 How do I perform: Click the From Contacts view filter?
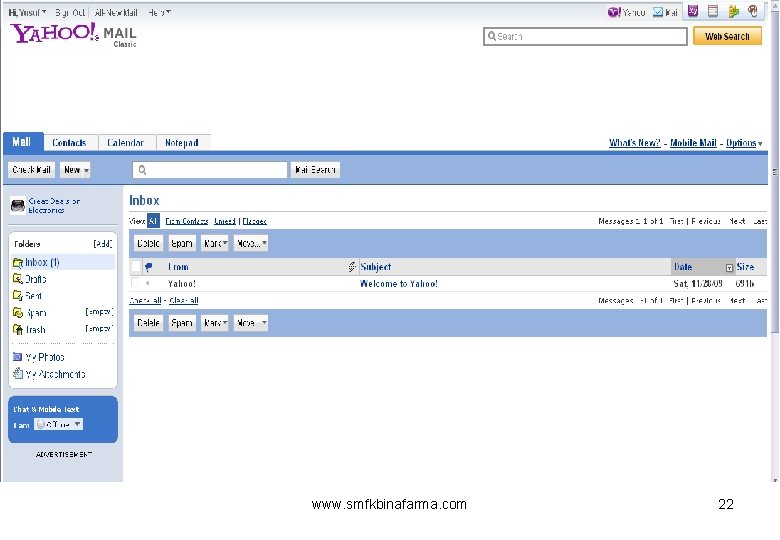pos(187,221)
